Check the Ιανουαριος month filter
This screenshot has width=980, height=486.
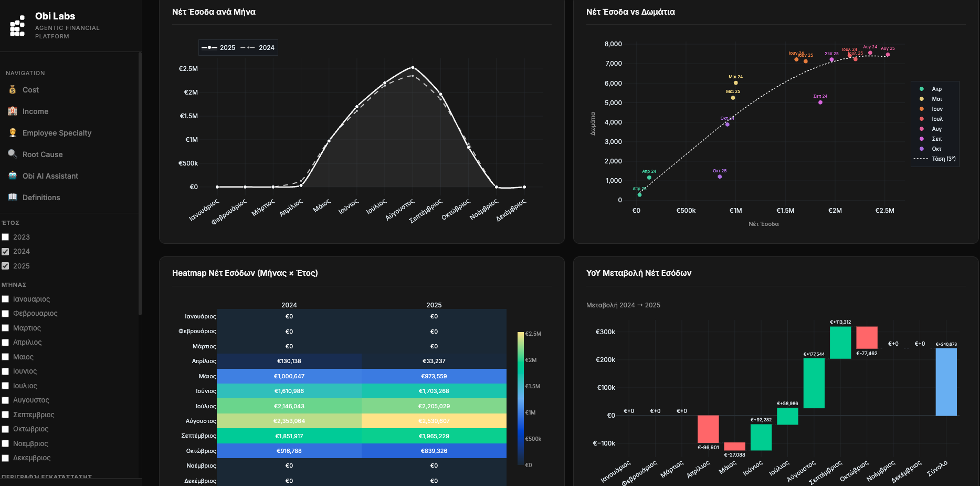[5, 299]
